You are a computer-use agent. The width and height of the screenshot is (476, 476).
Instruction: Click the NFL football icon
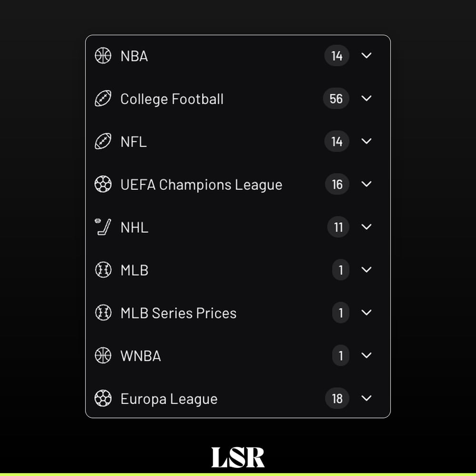pyautogui.click(x=103, y=141)
